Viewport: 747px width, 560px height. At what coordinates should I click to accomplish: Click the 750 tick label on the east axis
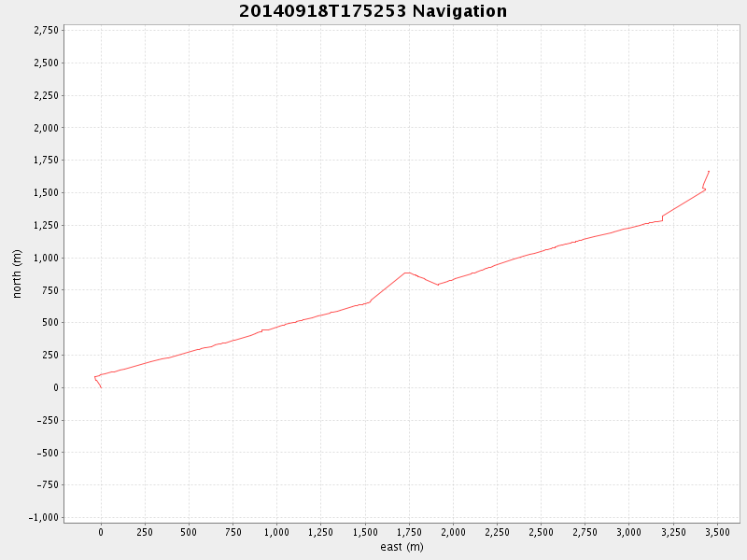pyautogui.click(x=233, y=532)
